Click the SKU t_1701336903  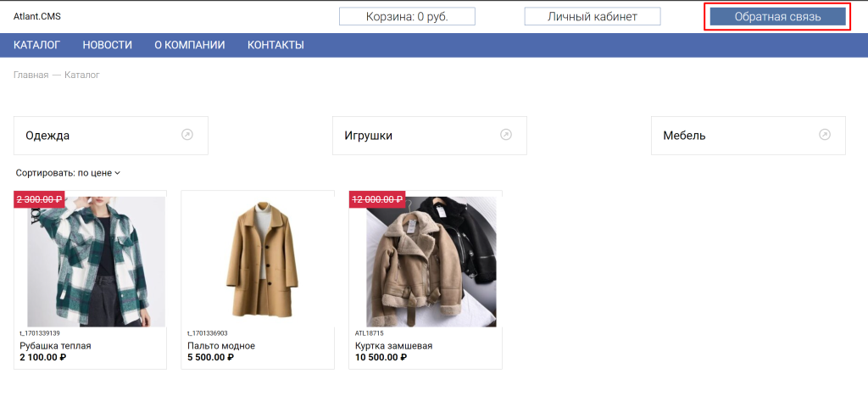(x=208, y=333)
